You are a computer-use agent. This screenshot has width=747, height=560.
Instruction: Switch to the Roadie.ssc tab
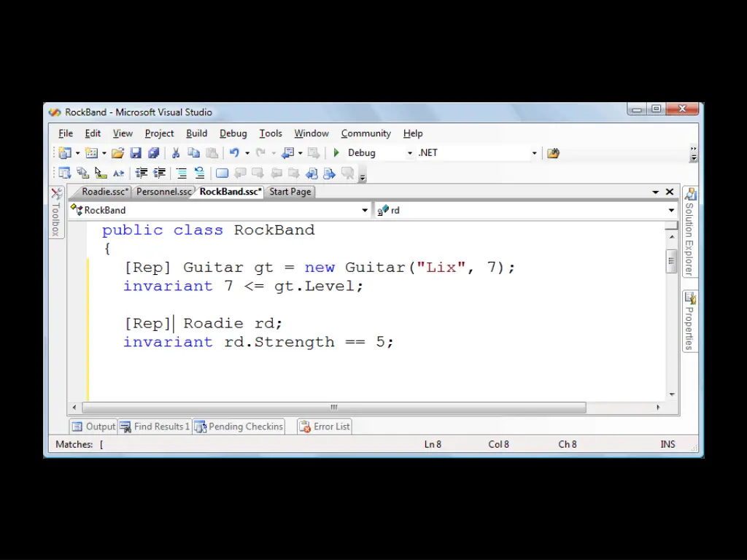105,192
